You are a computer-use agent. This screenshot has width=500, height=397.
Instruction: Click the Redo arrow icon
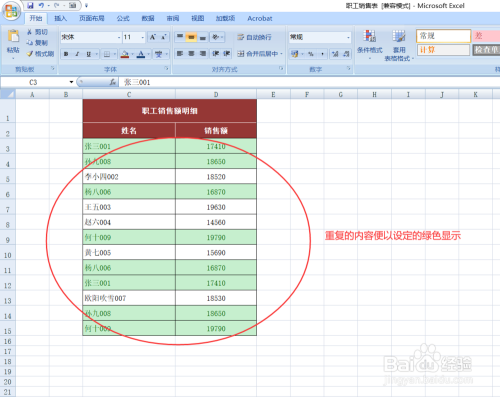coord(56,5)
